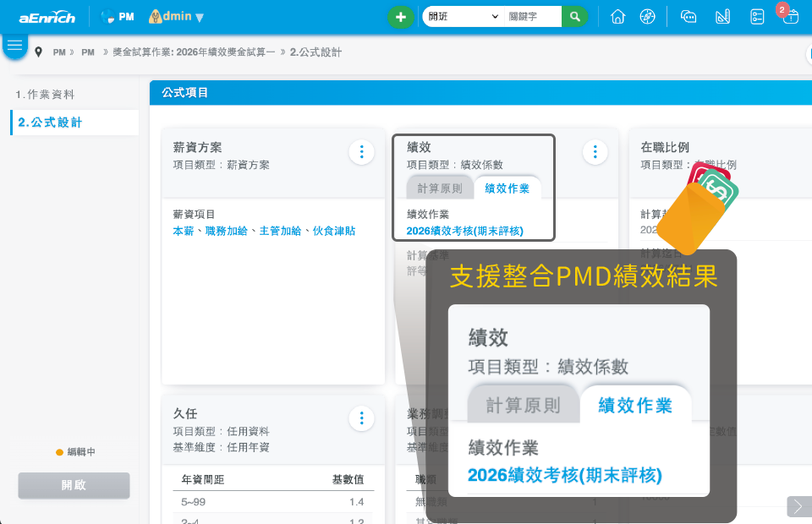Click the 2.公式設計 breadcrumb
Screen dimensions: 812x524
pyautogui.click(x=315, y=52)
